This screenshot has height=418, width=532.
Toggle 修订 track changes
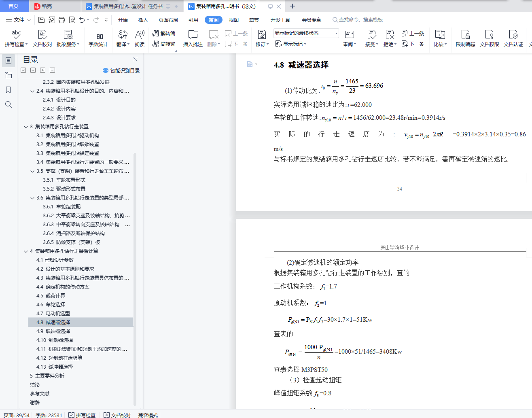click(x=262, y=38)
